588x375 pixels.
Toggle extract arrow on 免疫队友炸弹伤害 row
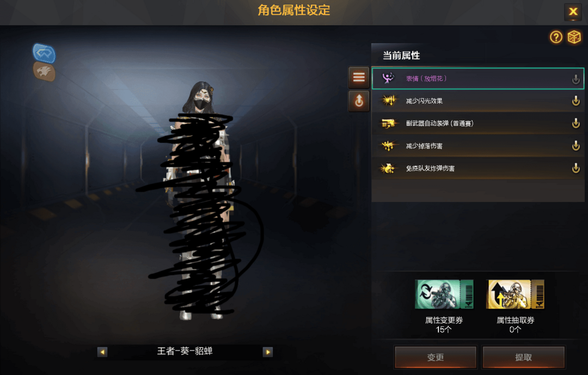575,168
